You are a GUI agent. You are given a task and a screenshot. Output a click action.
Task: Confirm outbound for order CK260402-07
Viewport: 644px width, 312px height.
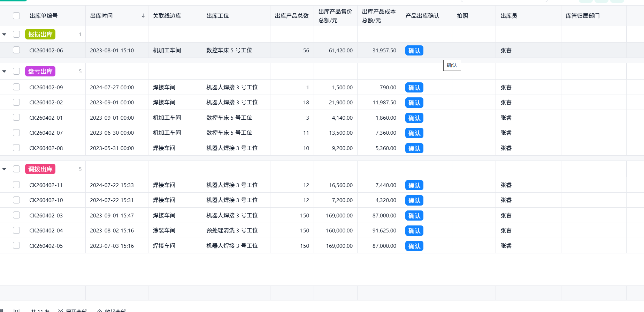click(x=414, y=133)
